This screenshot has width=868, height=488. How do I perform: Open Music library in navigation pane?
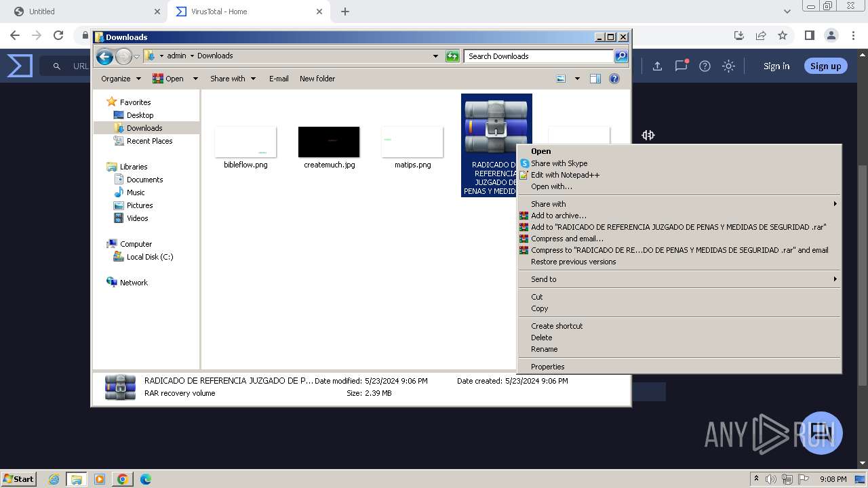pos(136,192)
